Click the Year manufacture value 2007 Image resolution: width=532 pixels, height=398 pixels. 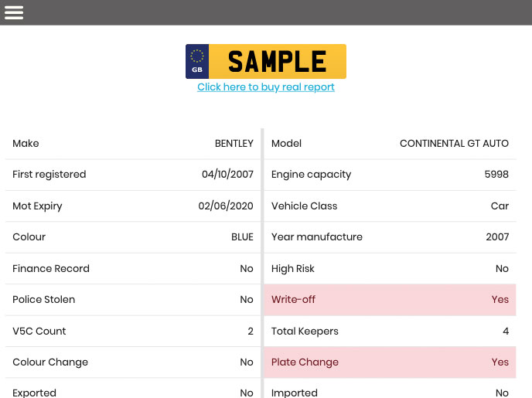(497, 237)
